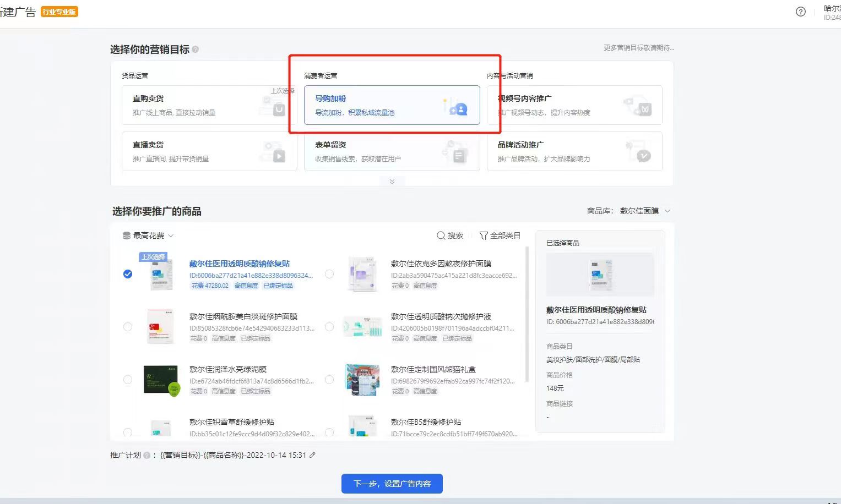Click the selected product thumbnail in 已选择商品
Screen dimensions: 841x504
pos(600,275)
